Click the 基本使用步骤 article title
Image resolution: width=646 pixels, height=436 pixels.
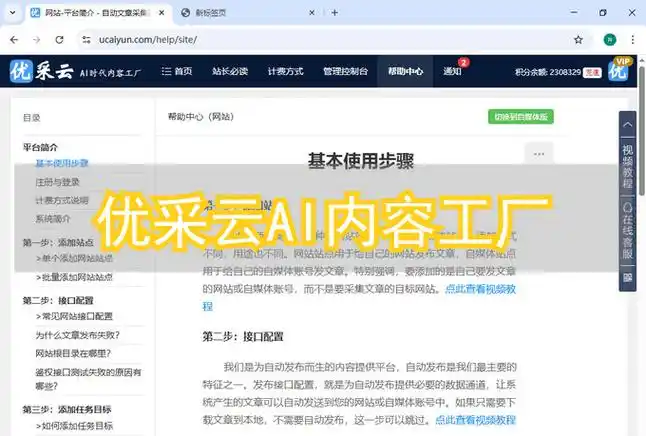361,161
